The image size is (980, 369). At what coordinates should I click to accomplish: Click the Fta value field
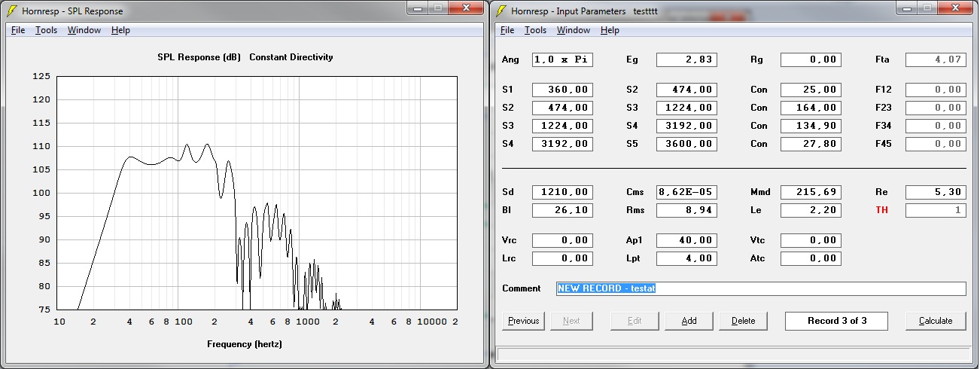point(936,59)
